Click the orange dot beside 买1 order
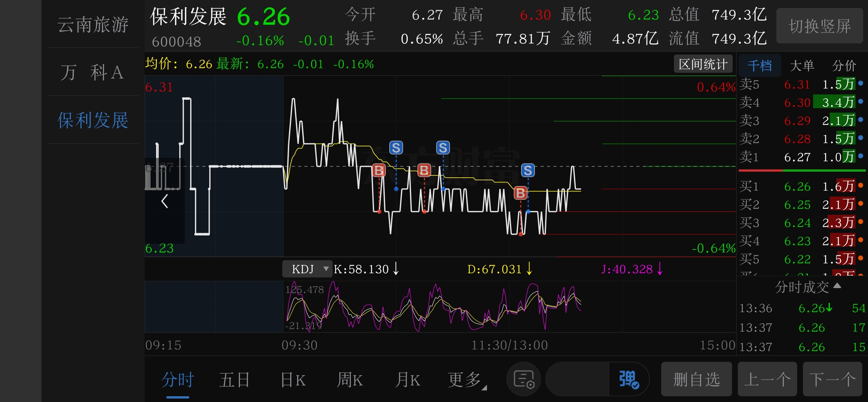This screenshot has width=868, height=402. tap(861, 185)
